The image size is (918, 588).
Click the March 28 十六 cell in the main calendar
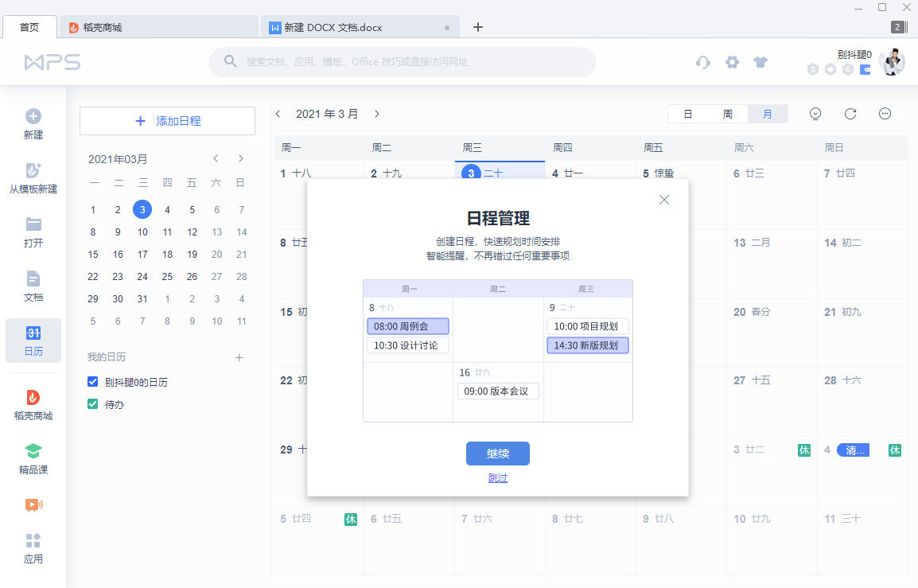click(x=862, y=402)
